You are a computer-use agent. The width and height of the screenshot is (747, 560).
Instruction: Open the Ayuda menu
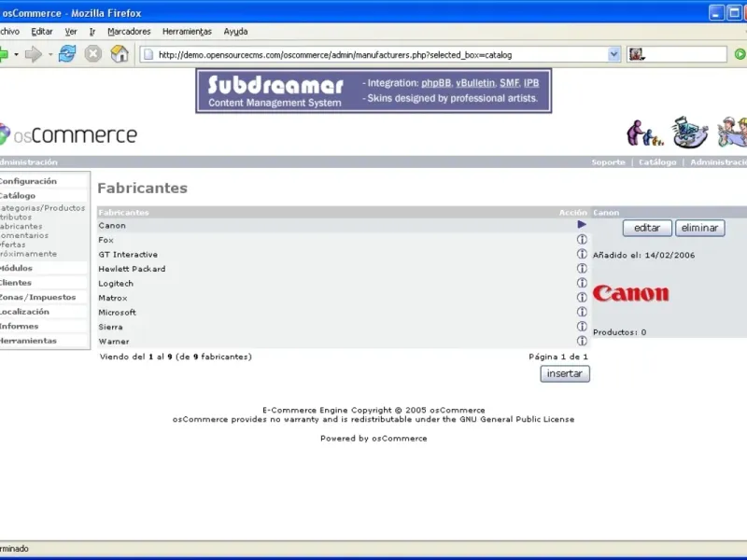(236, 32)
